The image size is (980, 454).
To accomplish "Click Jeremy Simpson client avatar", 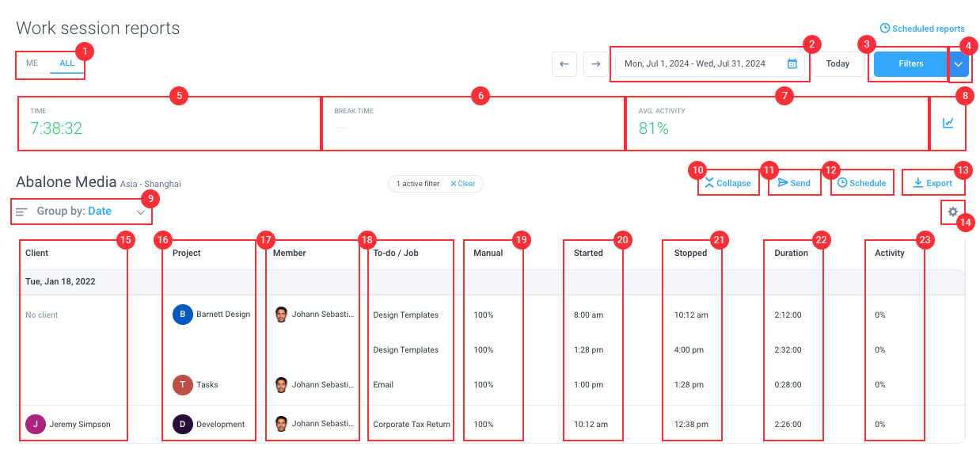I will pos(36,424).
